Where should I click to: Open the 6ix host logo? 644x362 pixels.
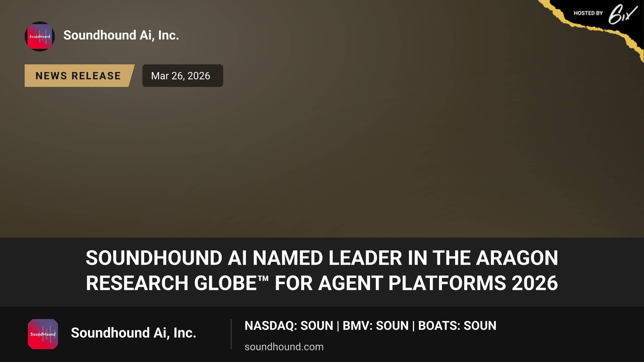(x=622, y=14)
